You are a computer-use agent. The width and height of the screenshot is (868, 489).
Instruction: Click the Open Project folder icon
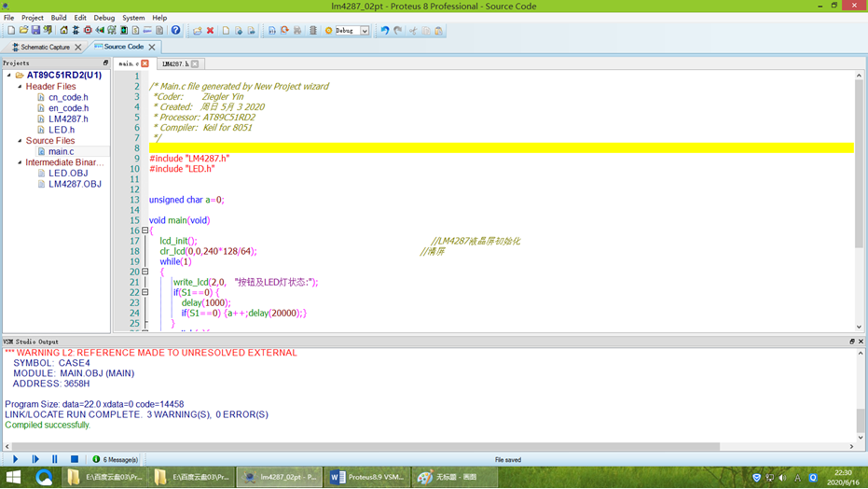pyautogui.click(x=23, y=31)
